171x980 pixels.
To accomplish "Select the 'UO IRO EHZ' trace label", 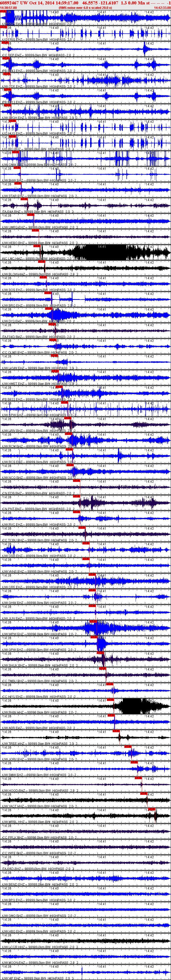I will (38, 149).
